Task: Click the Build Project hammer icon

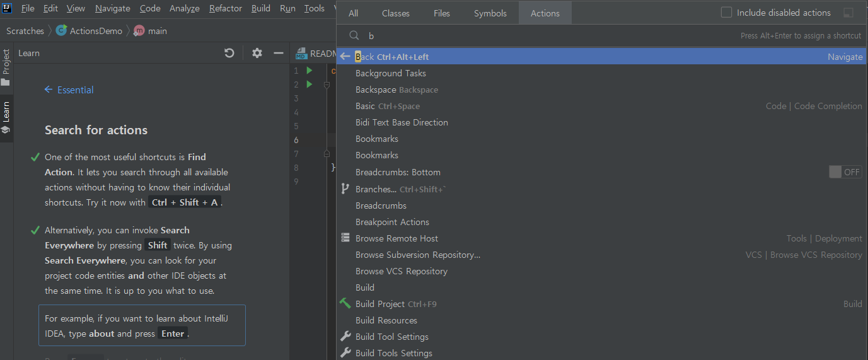Action: coord(345,303)
